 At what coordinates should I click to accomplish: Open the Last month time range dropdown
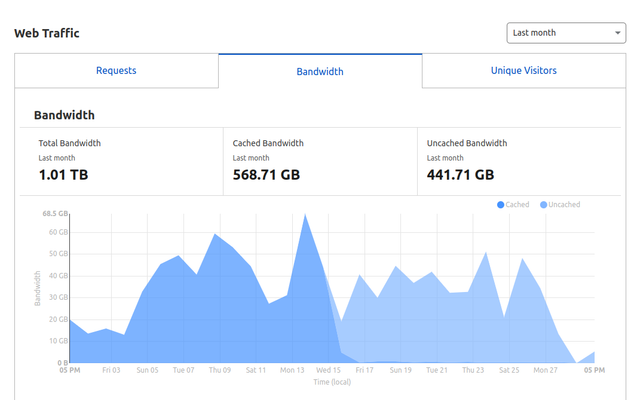[566, 33]
